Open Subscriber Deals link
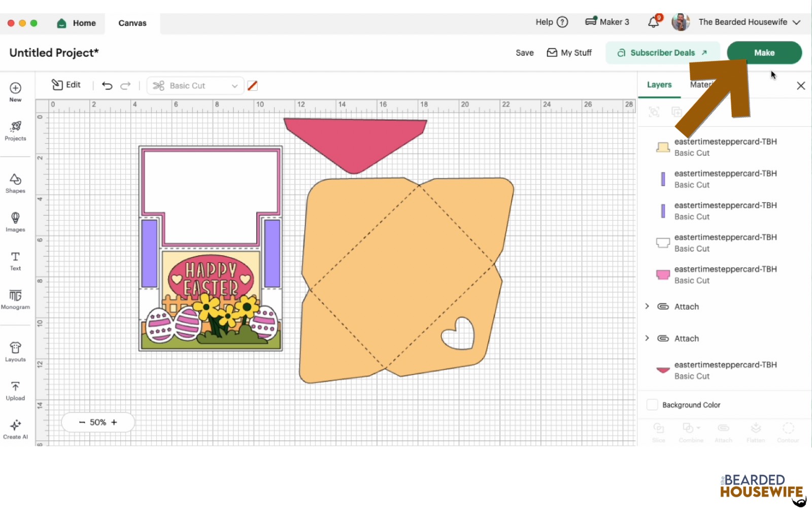This screenshot has width=812, height=516. 663,53
